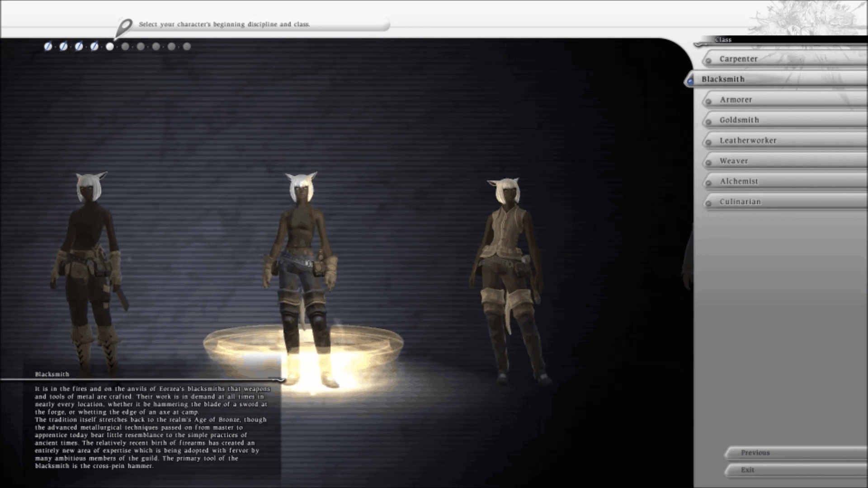Select the Armorer class radio orb
868x488 pixels.
click(708, 101)
